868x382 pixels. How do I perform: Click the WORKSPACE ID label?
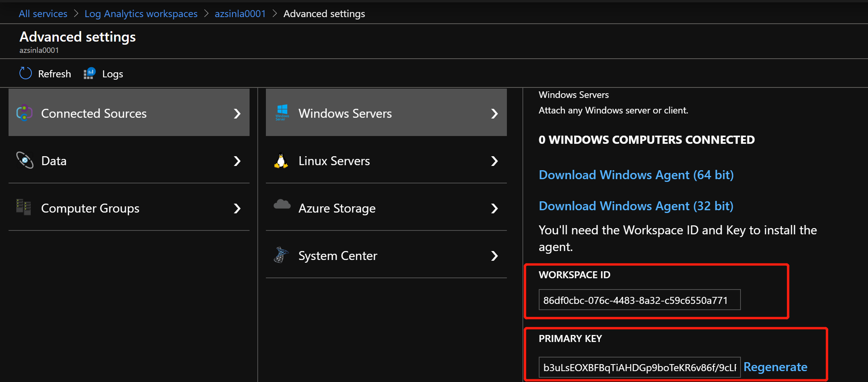pos(575,275)
